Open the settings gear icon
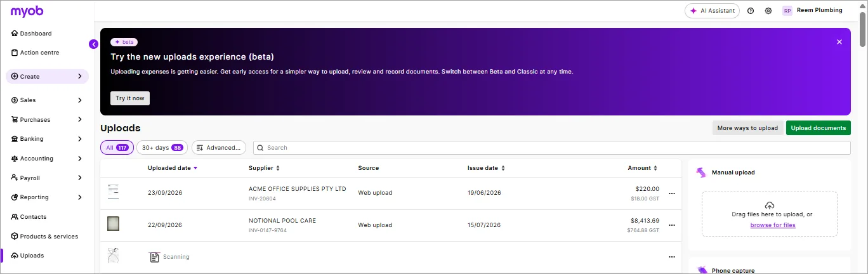 pyautogui.click(x=768, y=11)
